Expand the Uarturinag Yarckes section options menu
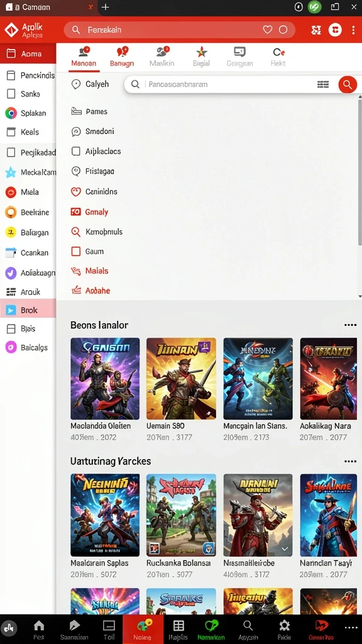This screenshot has height=644, width=362. [350, 461]
